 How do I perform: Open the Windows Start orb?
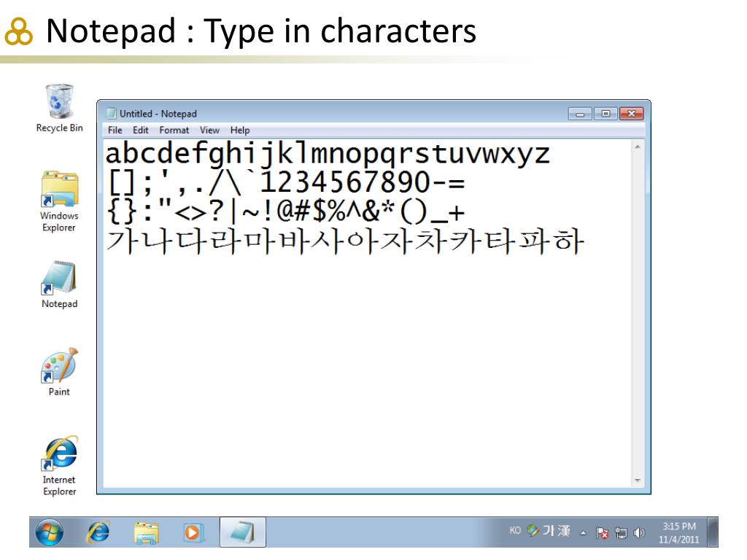click(50, 532)
